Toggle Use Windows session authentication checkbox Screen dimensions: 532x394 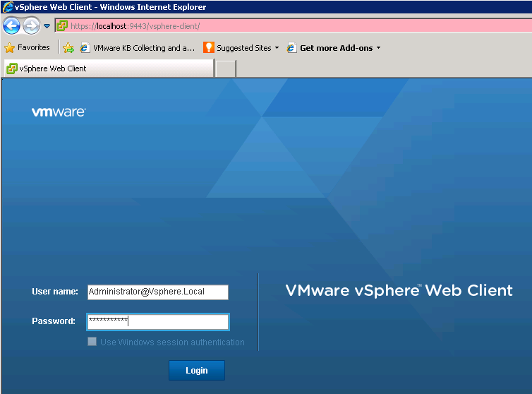92,342
